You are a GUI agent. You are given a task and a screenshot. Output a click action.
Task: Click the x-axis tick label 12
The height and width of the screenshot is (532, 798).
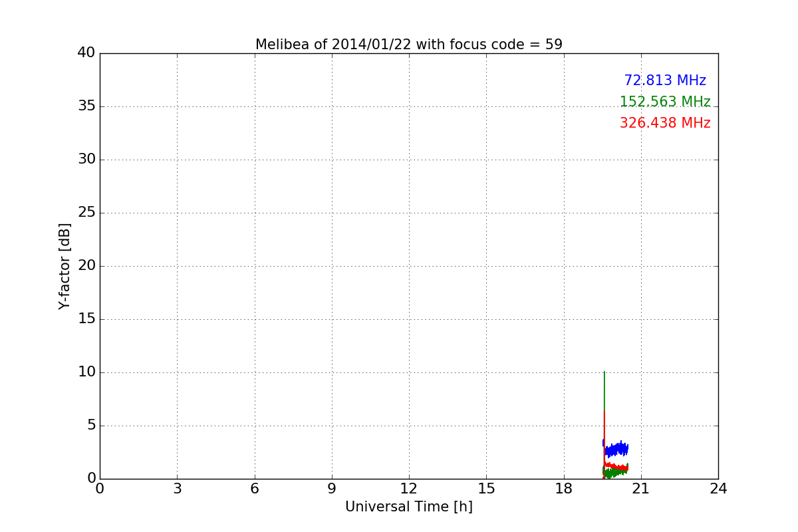(409, 489)
